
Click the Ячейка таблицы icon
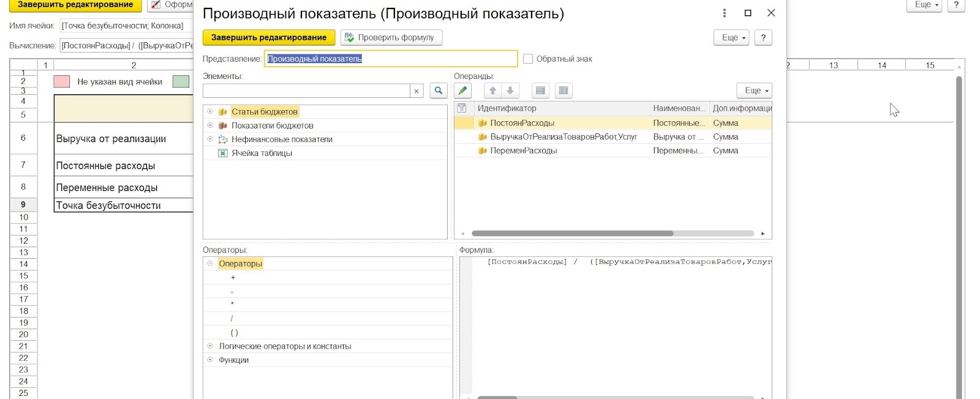click(x=223, y=153)
